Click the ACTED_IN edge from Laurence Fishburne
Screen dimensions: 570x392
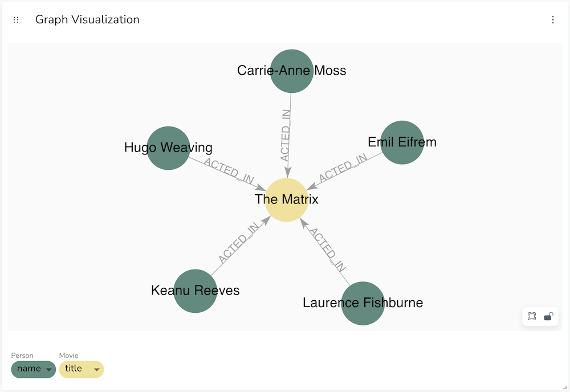pos(328,250)
